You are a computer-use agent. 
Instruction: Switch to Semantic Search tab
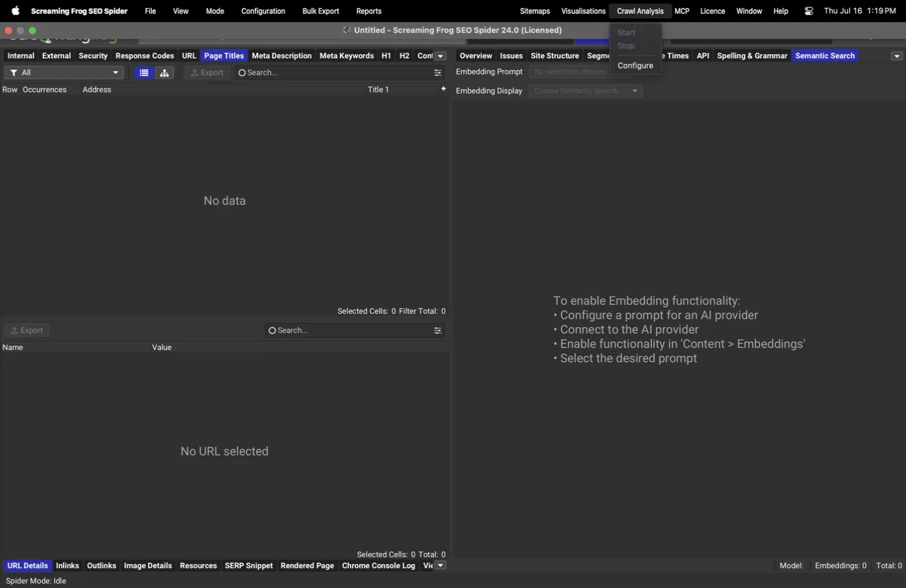click(825, 56)
